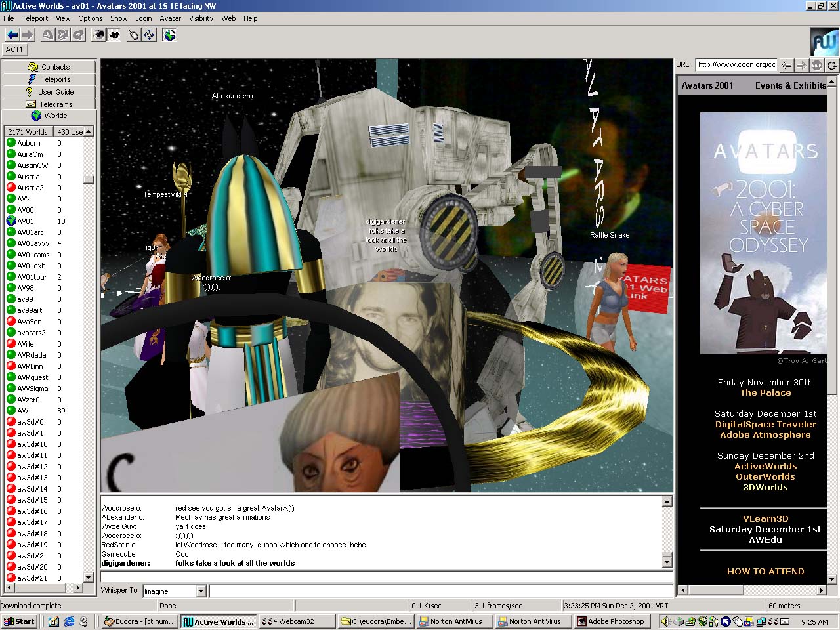
Task: Click the globe web page icon
Action: pos(170,35)
